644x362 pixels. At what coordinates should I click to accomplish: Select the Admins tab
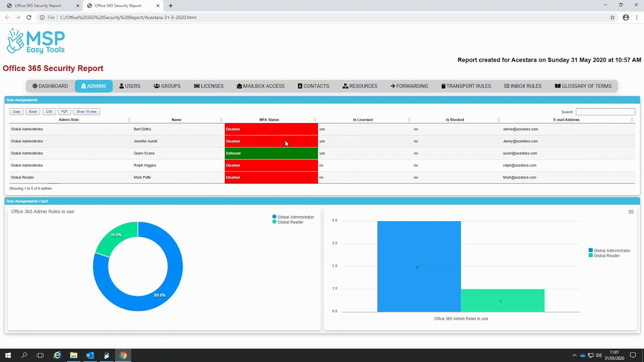point(94,86)
